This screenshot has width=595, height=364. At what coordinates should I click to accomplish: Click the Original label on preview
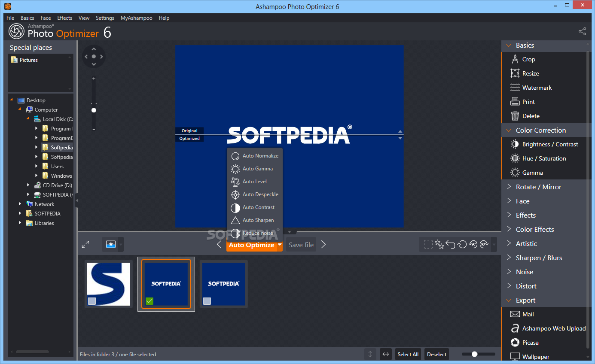pos(189,130)
